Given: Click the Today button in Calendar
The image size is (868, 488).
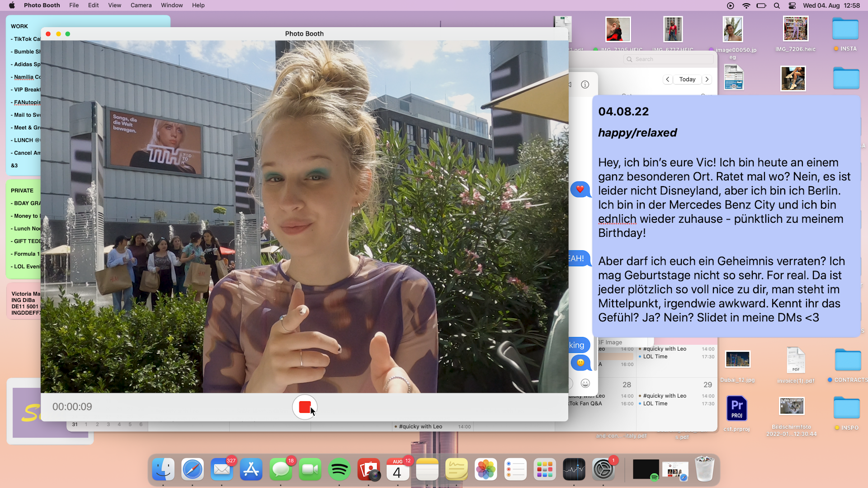Looking at the screenshot, I should click(x=687, y=79).
